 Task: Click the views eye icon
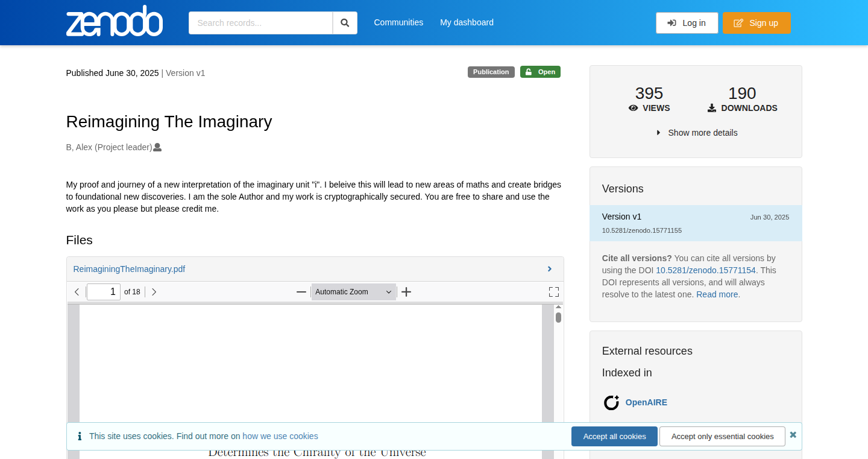(633, 108)
